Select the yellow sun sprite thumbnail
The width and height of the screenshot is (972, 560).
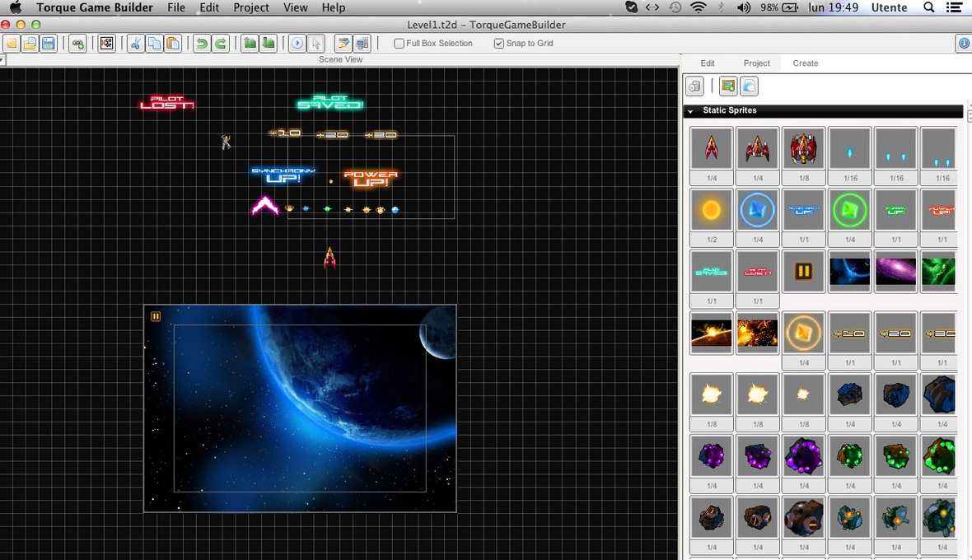pos(711,211)
